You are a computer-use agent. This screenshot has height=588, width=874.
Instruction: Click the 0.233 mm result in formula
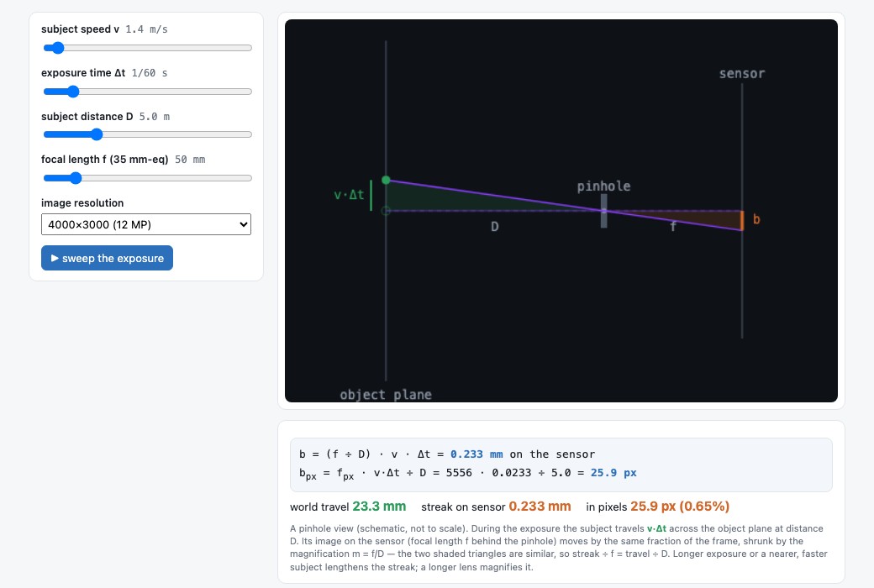pos(476,454)
